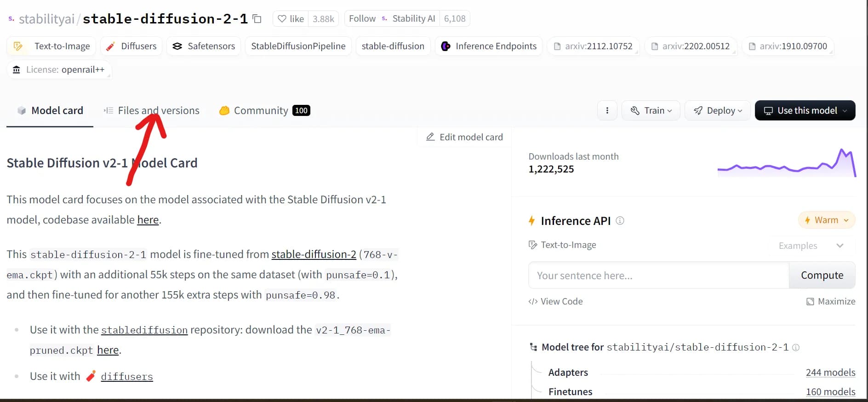Click the Safetensors tag

point(204,46)
